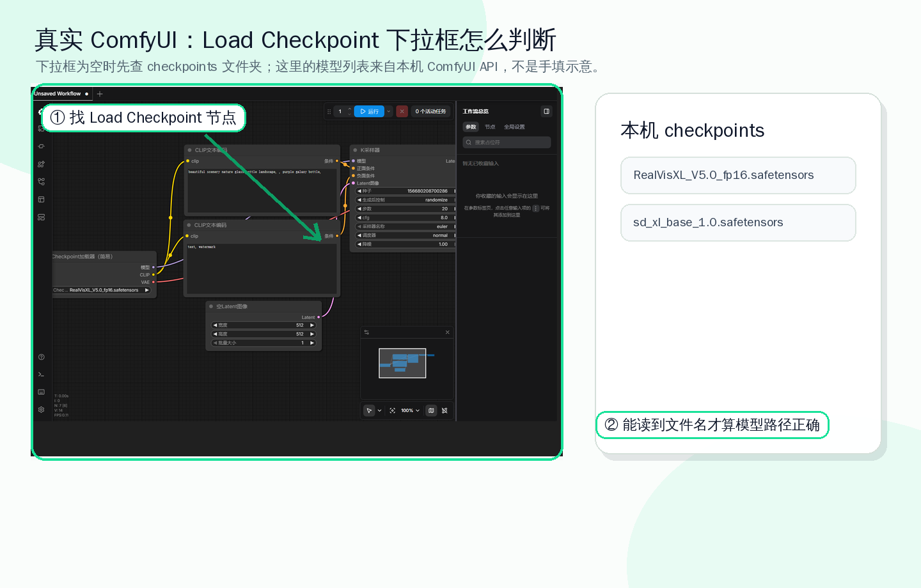Select the 参数 tab
The image size is (921, 588).
click(471, 127)
